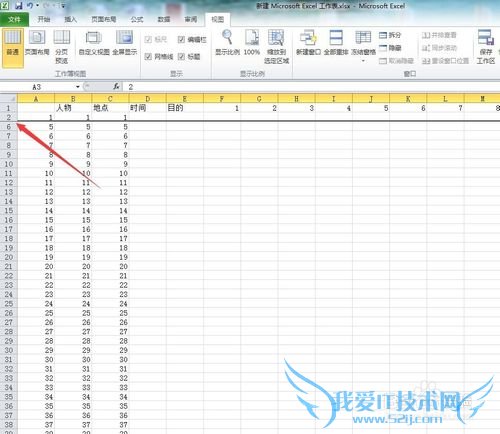Select row 1 header
Viewport: 500px width, 434px height.
coord(9,108)
